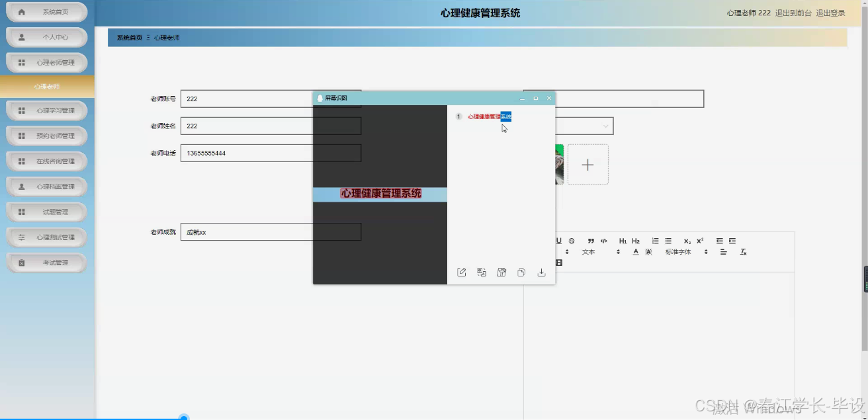This screenshot has height=420, width=868.
Task: Apply superscript formatting (X²)
Action: (700, 241)
